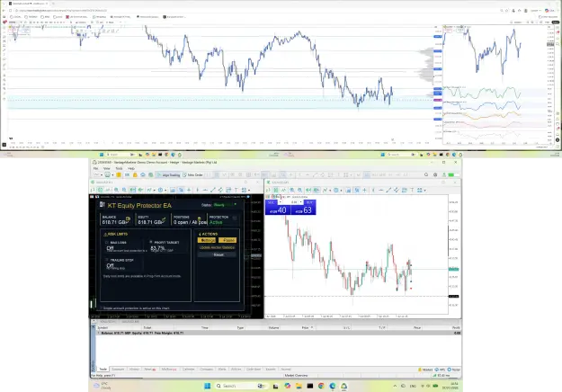Open objects dropdown at end of left toolbar
This screenshot has width=562, height=392.
249,190
